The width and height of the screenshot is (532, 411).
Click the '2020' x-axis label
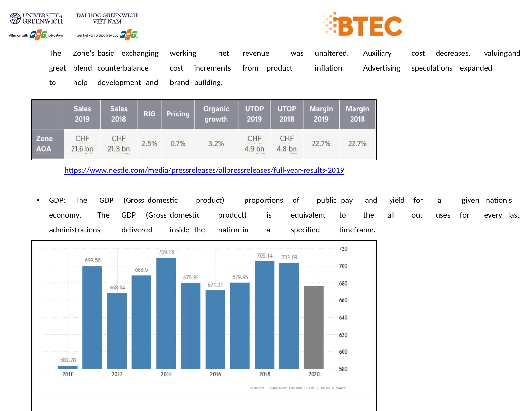click(x=314, y=374)
